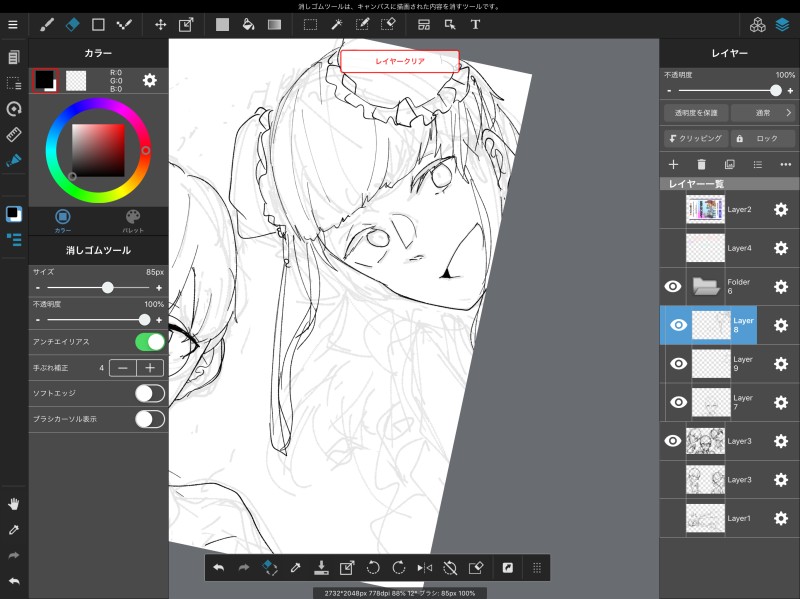Image resolution: width=800 pixels, height=599 pixels.
Task: Open the materials cubes icon
Action: click(758, 24)
